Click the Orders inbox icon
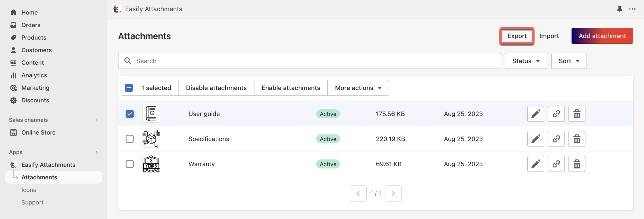Screen dimensions: 644x219 coord(13,25)
